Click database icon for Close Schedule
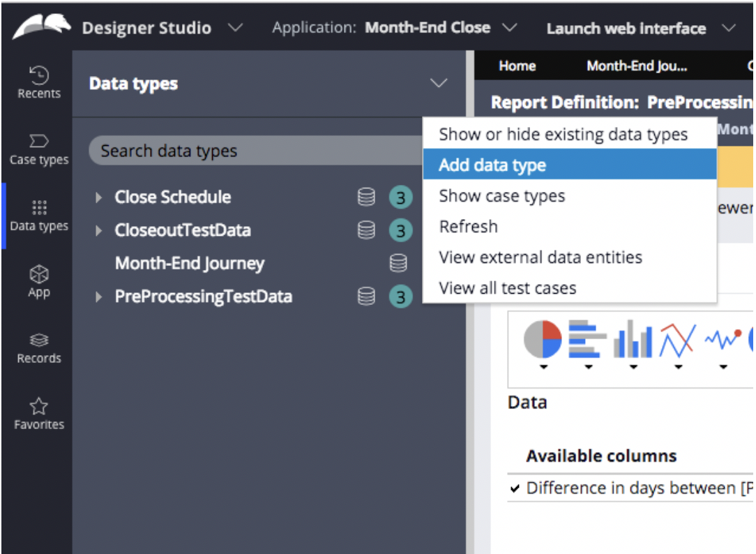This screenshot has width=756, height=554. [x=366, y=197]
